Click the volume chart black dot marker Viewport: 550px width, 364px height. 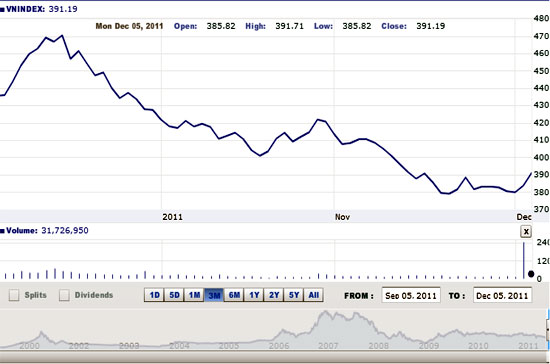[531, 274]
